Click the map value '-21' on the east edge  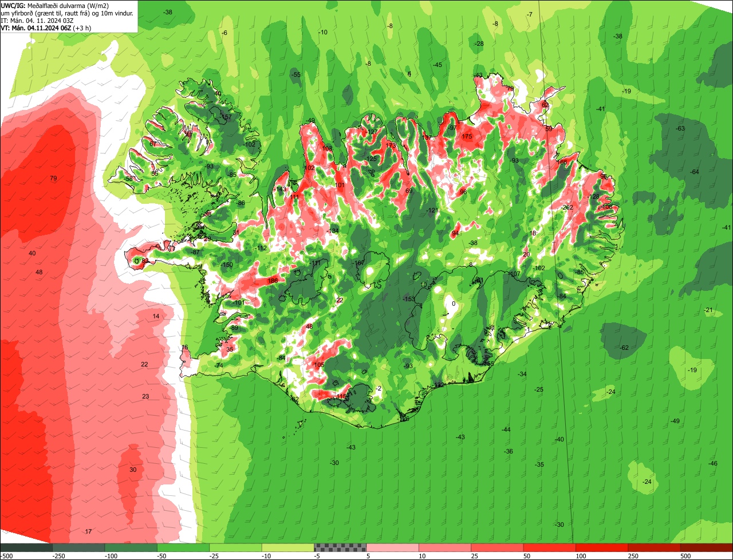(709, 310)
